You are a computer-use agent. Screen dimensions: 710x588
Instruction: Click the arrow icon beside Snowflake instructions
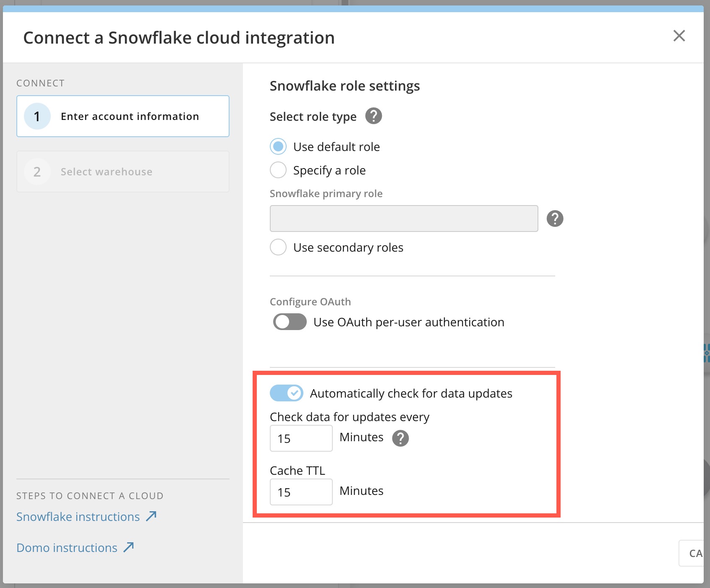(x=151, y=516)
